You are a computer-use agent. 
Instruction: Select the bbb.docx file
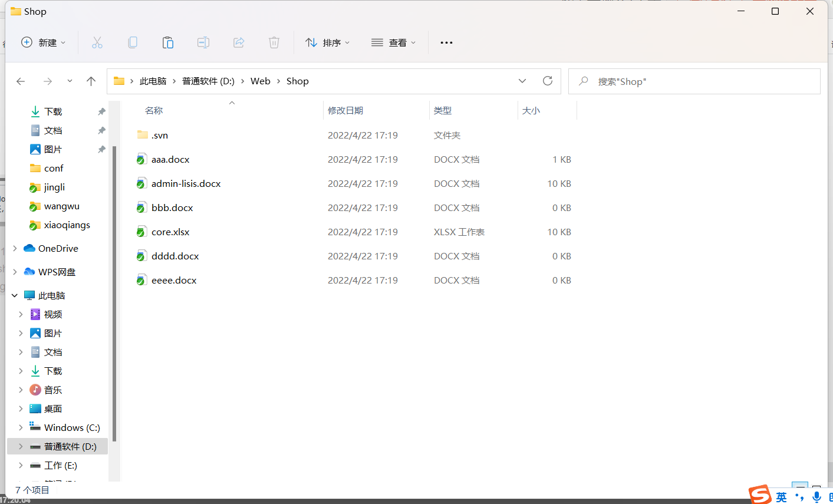[172, 207]
